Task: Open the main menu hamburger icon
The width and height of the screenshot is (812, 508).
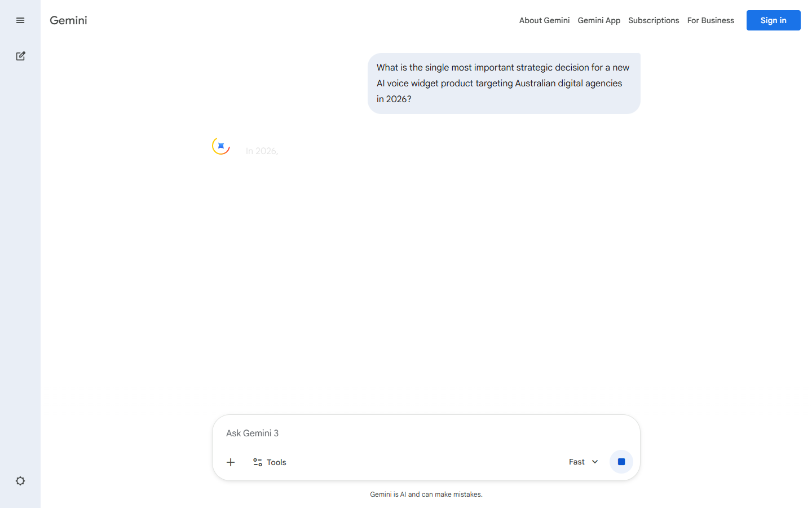Action: tap(20, 20)
